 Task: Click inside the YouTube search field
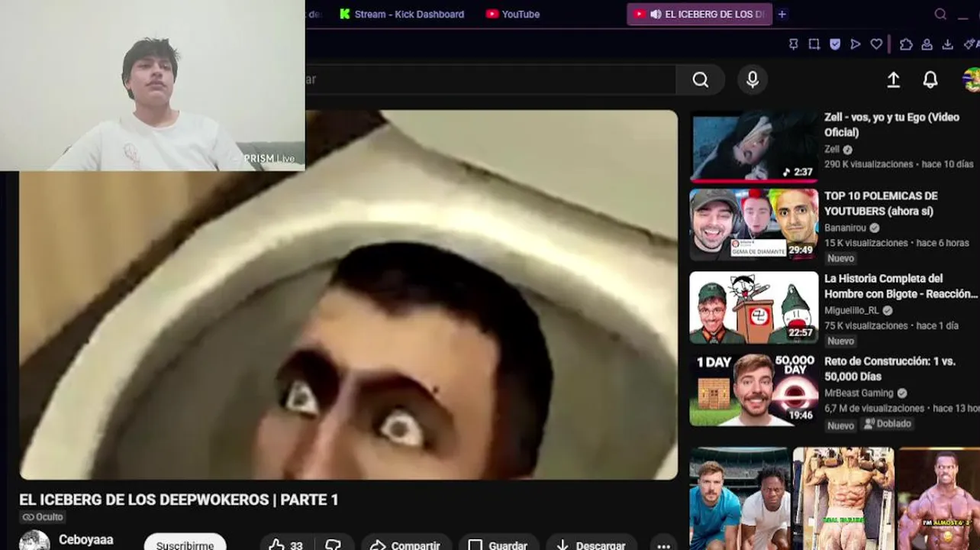point(490,79)
